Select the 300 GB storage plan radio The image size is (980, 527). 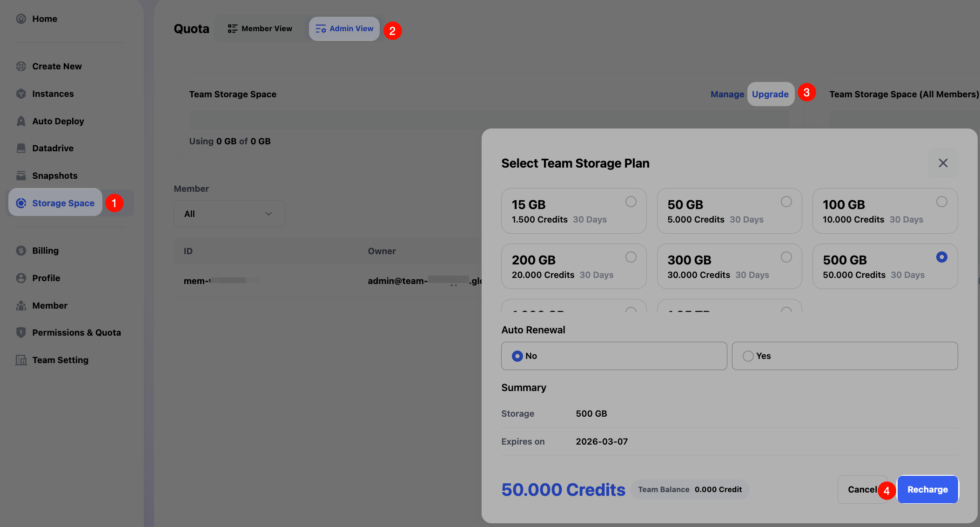coord(786,257)
